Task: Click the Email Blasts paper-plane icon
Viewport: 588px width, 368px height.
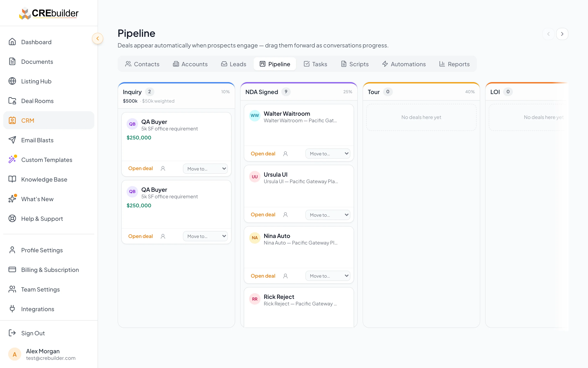Action: click(12, 140)
